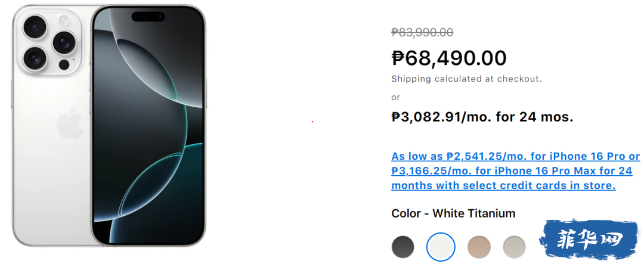Click the ₱68,490.00 sale price

(x=449, y=58)
